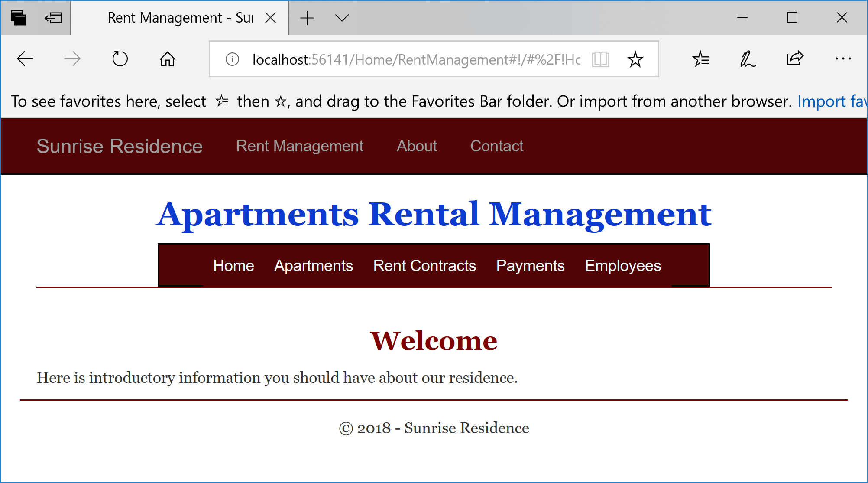Go to browser home page
868x483 pixels.
click(168, 59)
